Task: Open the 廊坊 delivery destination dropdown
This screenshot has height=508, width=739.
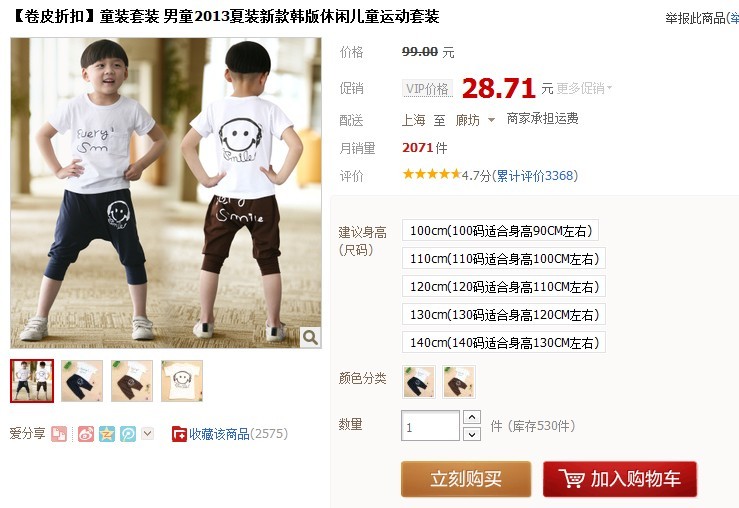Action: [x=475, y=120]
